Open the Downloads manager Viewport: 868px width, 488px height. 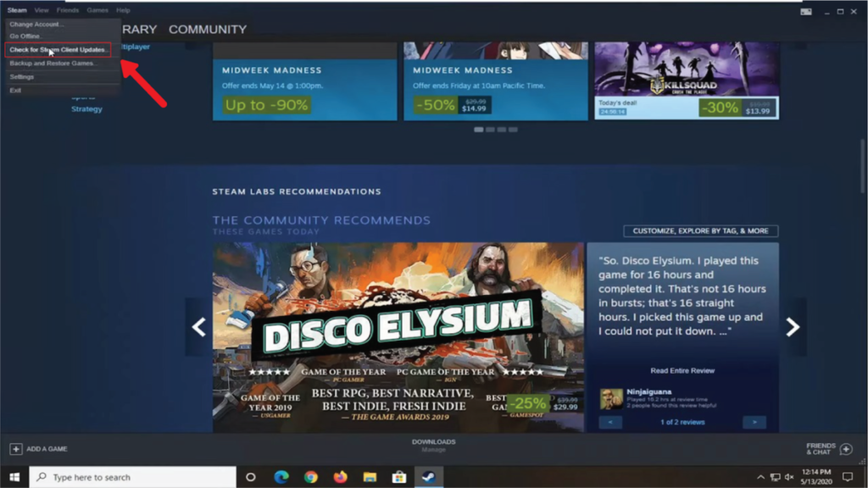[433, 446]
